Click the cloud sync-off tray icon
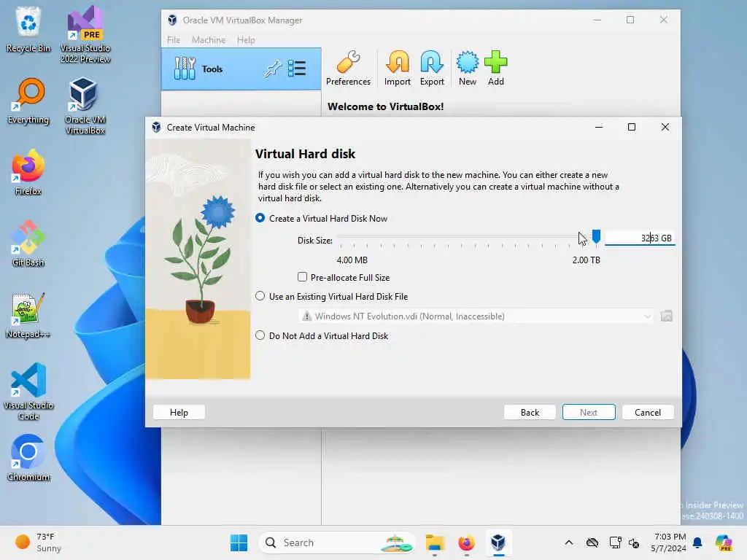 (592, 542)
